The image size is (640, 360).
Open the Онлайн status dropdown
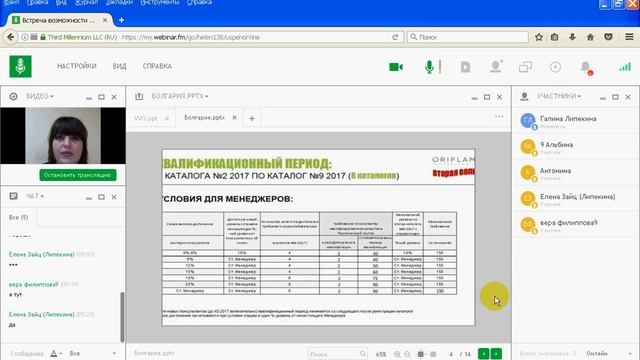(608, 353)
